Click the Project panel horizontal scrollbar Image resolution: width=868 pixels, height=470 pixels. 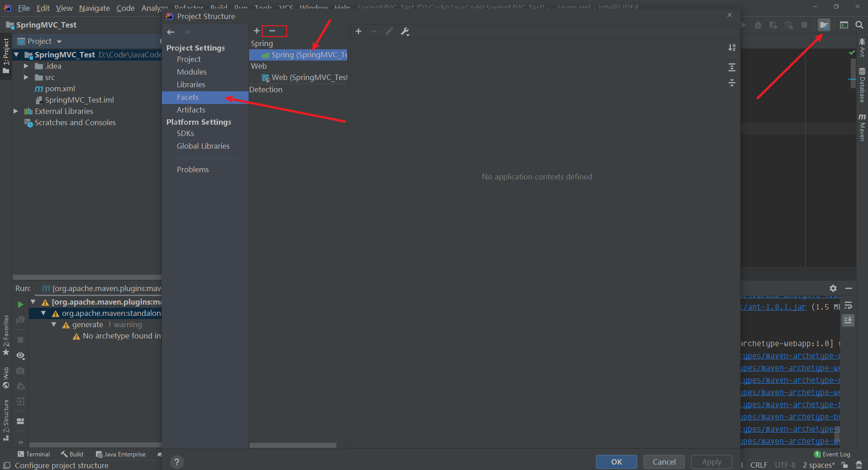(87, 277)
